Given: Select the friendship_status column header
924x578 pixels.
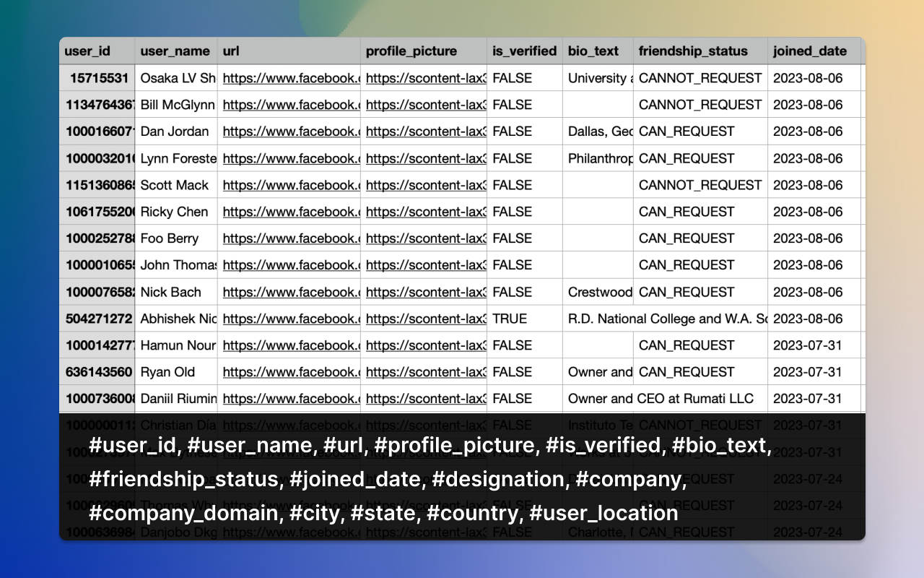Looking at the screenshot, I should pyautogui.click(x=701, y=51).
